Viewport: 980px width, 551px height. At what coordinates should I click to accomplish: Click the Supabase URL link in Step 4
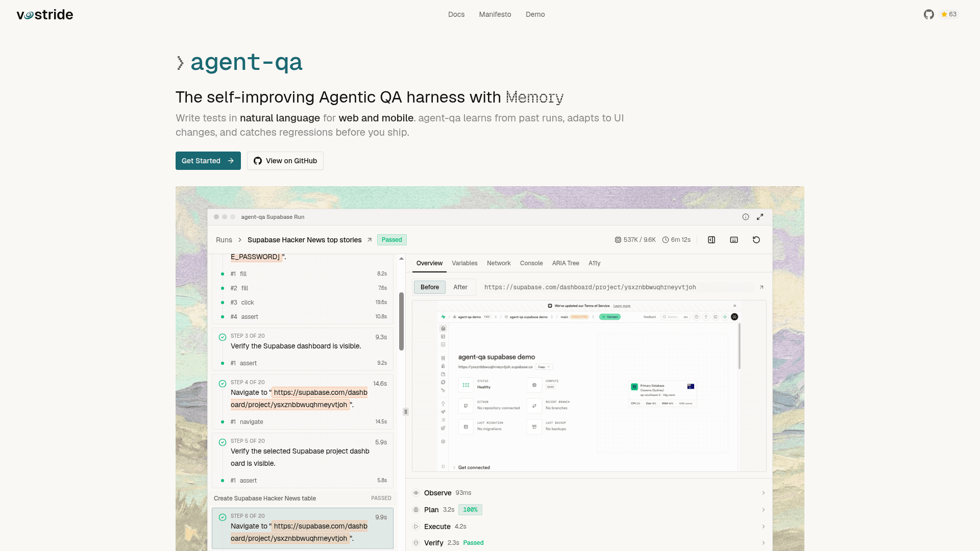299,398
